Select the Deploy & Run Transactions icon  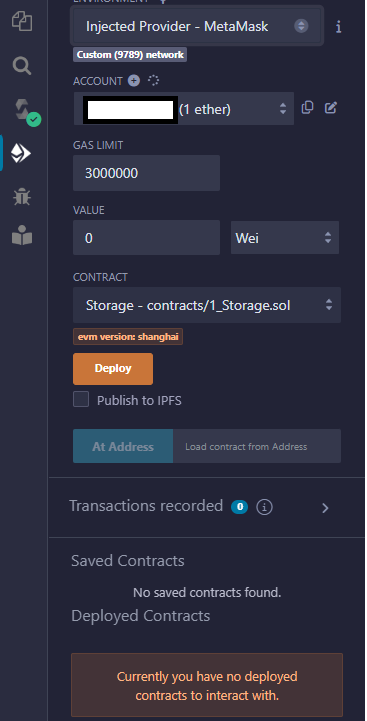[x=21, y=153]
